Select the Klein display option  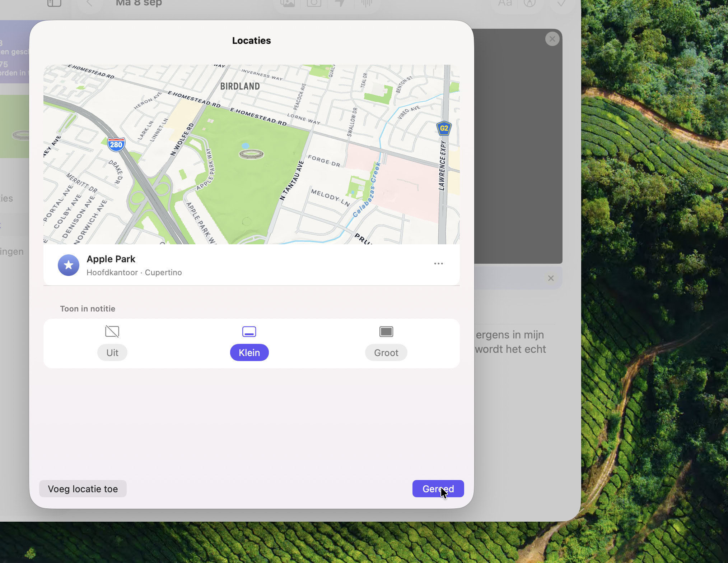pos(249,352)
